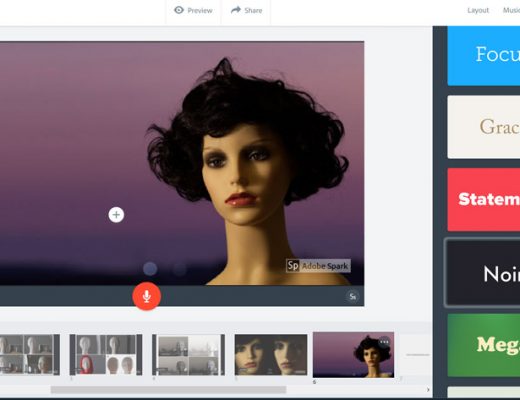Choose the red Statement theme
Screen dimensions: 520x400
484,199
